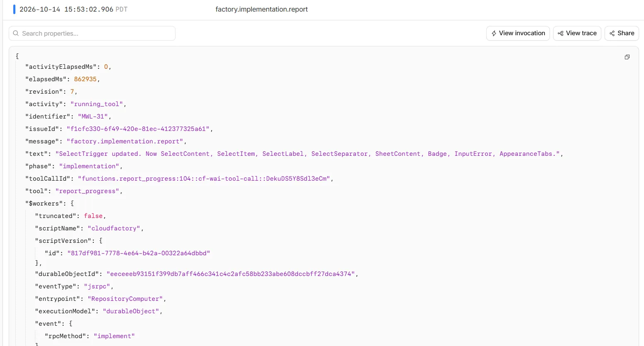Screen dimensions: 644x346
Task: Click the entrypoint value "RepositoryComputer"
Action: click(x=126, y=299)
